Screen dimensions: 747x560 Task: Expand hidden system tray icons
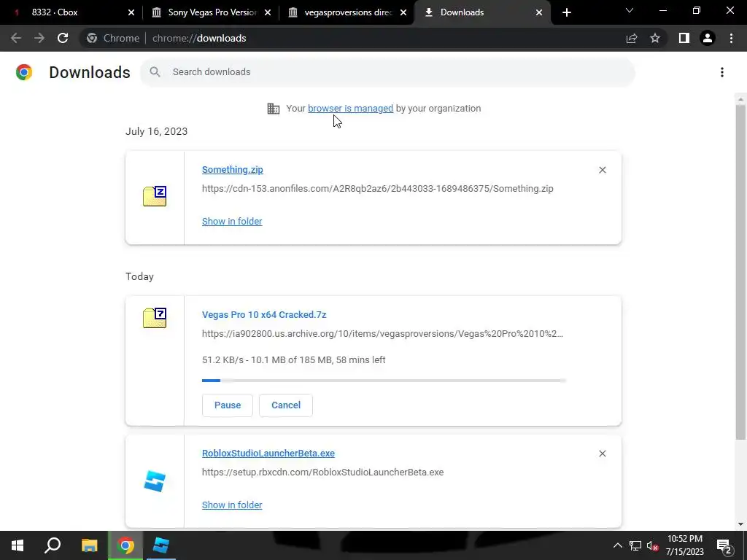coord(617,545)
